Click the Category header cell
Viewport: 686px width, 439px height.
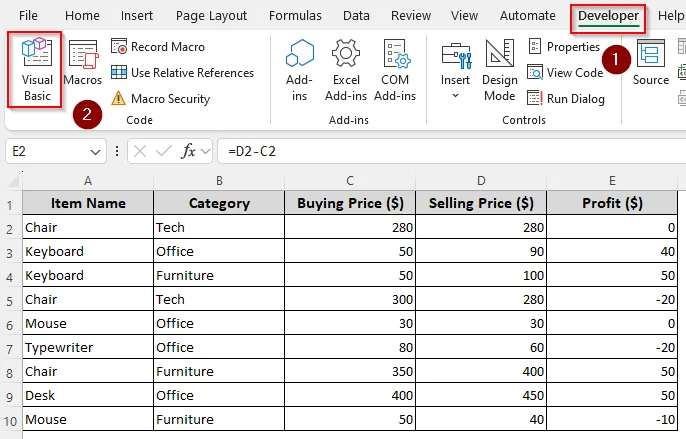pos(219,203)
